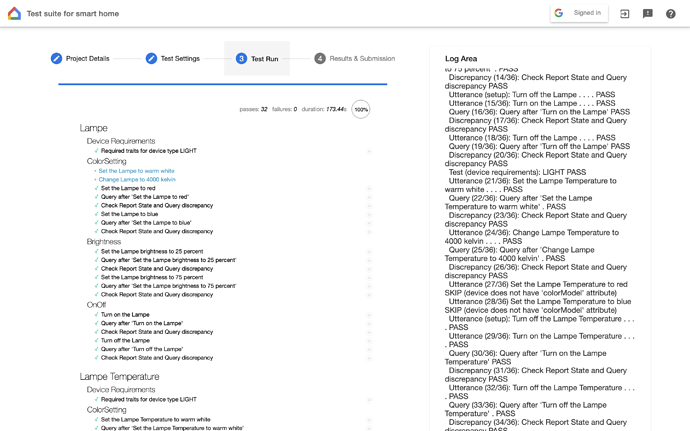Expand details for 'Set the Lampe brightness to 25 percent'
The height and width of the screenshot is (431, 690).
click(369, 252)
